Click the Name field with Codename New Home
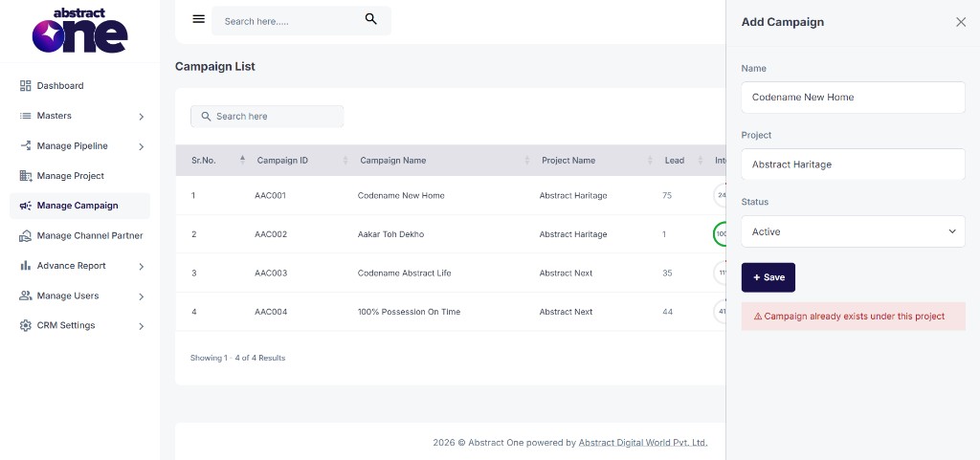The width and height of the screenshot is (980, 460). tap(853, 98)
